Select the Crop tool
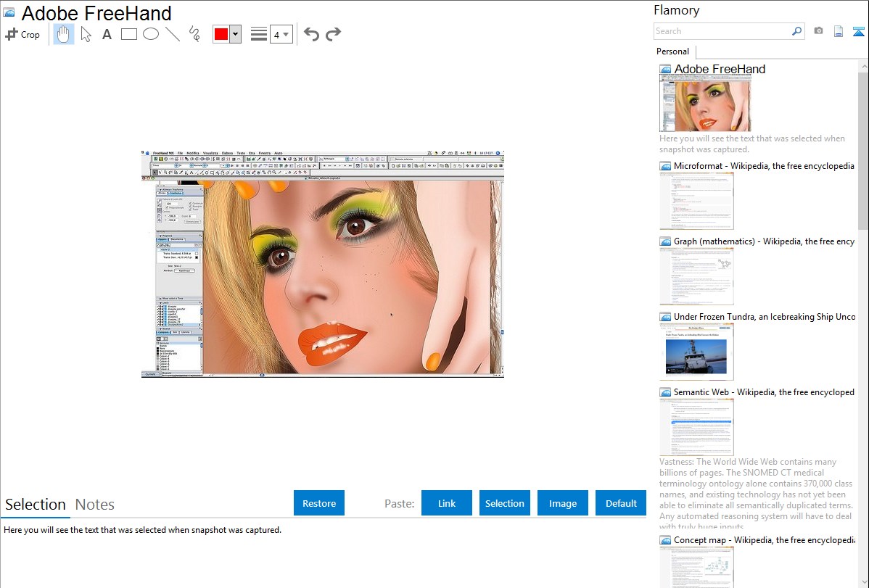 pyautogui.click(x=22, y=34)
